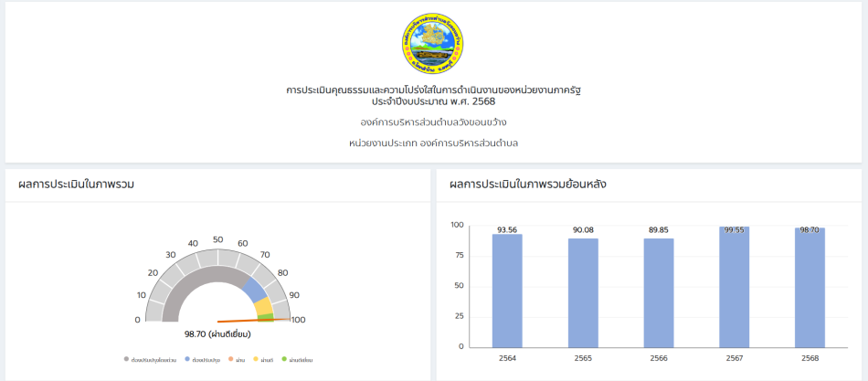Click the gauge tick label 50 at the top

pos(218,239)
